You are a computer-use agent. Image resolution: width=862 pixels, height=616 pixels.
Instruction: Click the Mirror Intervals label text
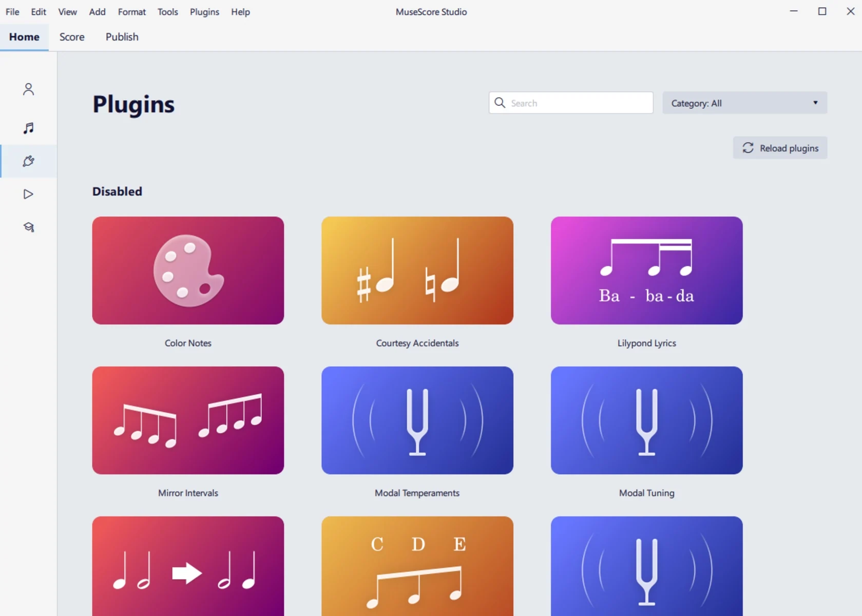point(188,493)
